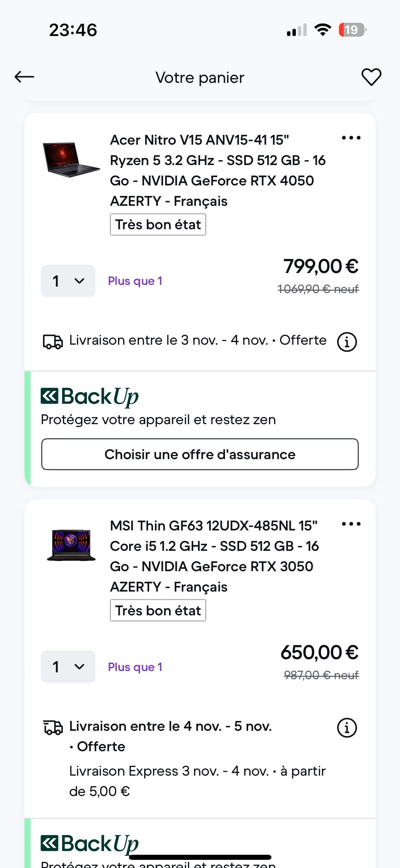The height and width of the screenshot is (868, 400).
Task: Open three-dot options for Acer Nitro V15
Action: click(351, 138)
